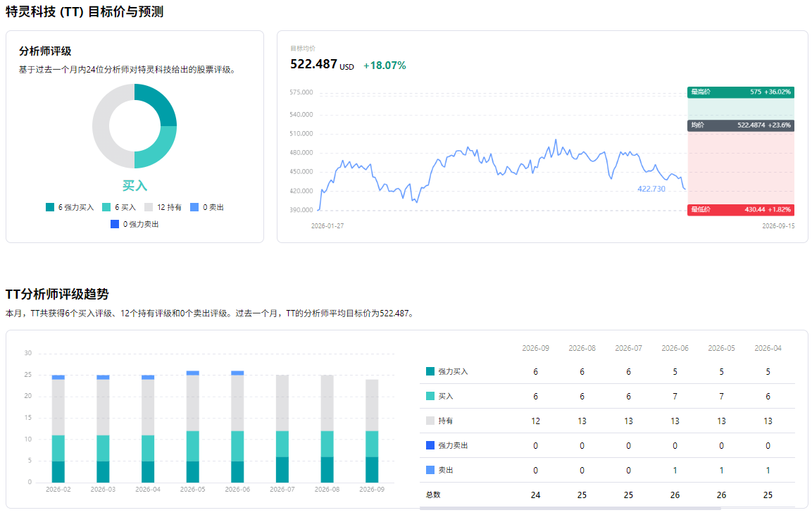This screenshot has width=812, height=515.
Task: Click the 买入 consensus rating text
Action: point(135,185)
